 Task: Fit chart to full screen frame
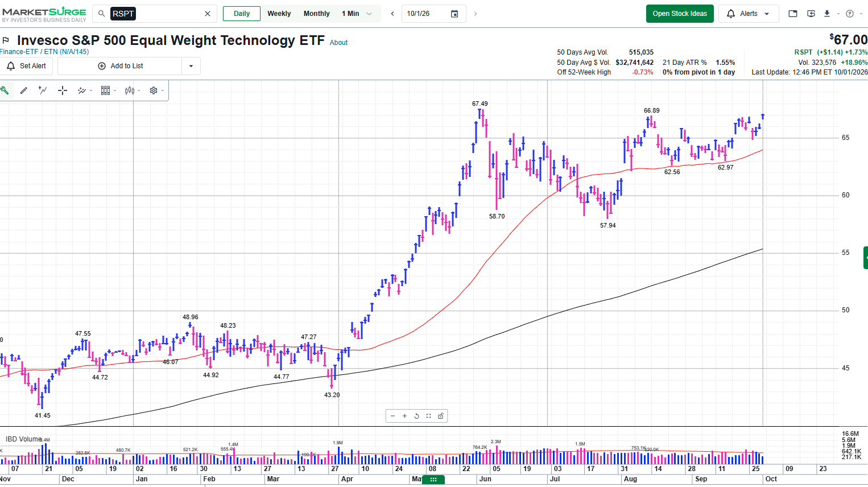[428, 416]
